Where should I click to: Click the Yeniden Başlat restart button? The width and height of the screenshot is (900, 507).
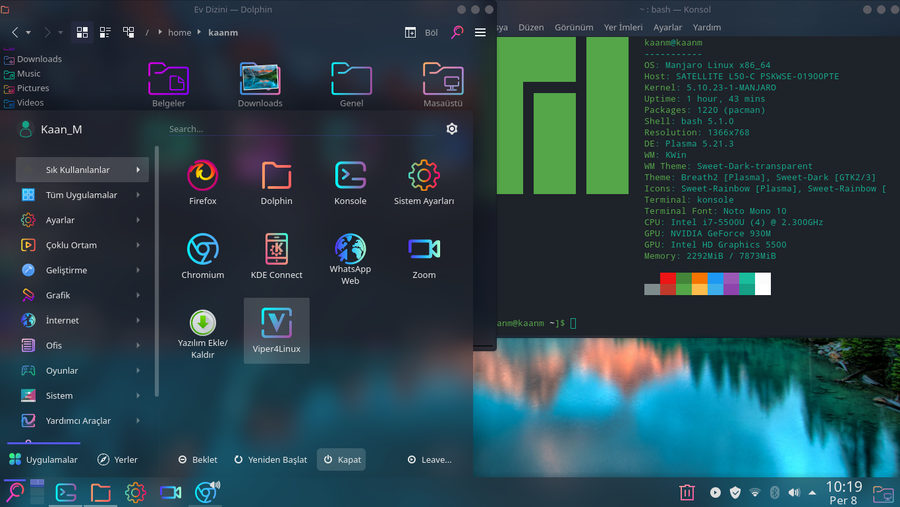pos(270,459)
